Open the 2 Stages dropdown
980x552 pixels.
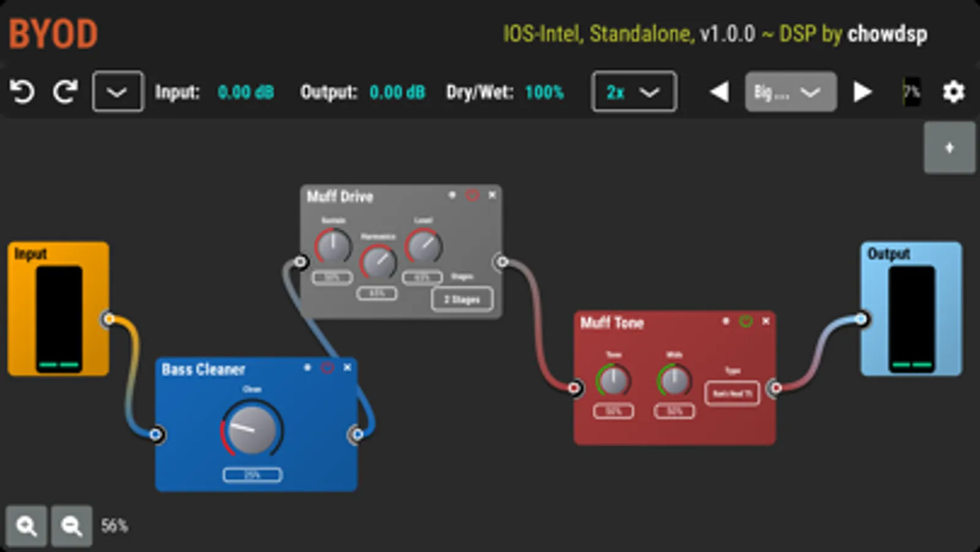click(462, 299)
